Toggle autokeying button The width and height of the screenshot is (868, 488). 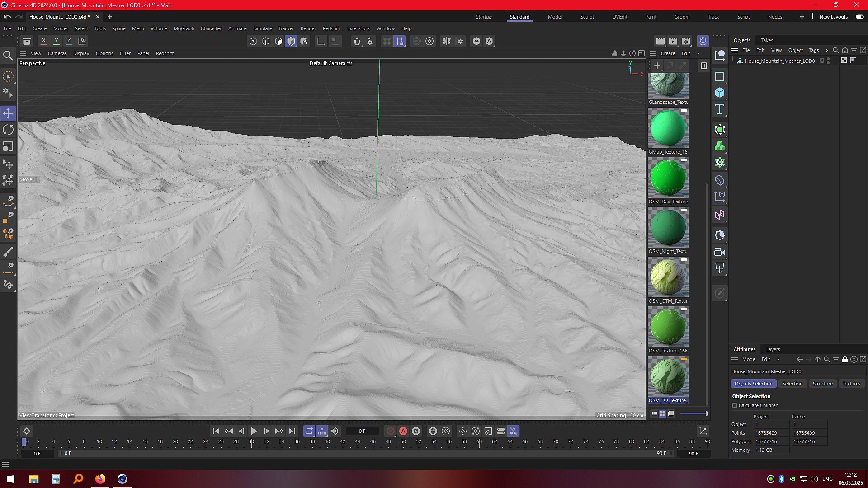tap(403, 431)
